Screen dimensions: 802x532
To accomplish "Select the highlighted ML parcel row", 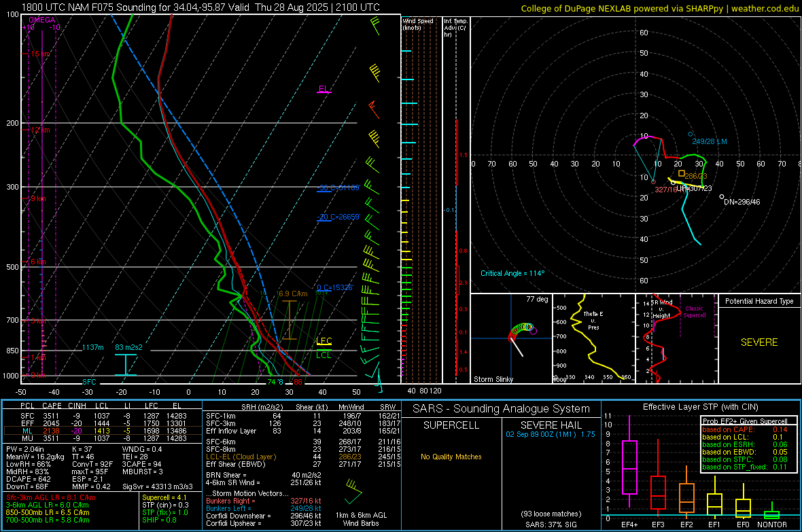I will click(x=103, y=431).
